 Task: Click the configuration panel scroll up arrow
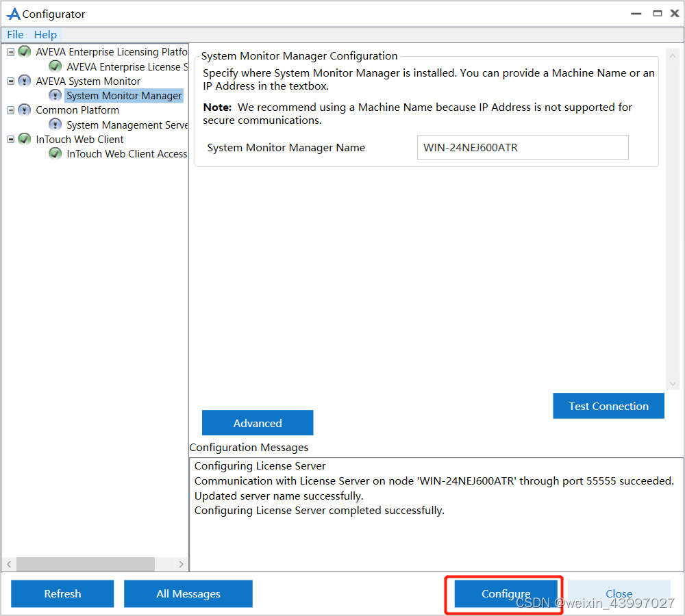click(673, 56)
